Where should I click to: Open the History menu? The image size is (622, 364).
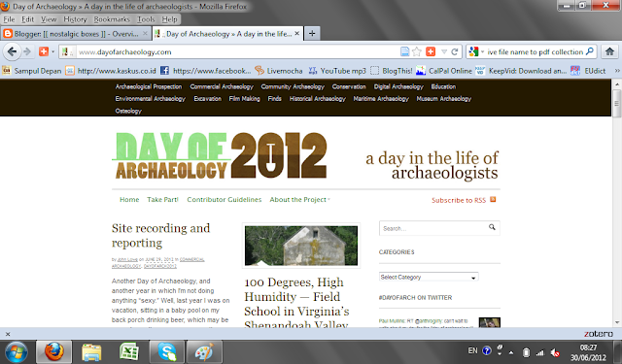point(75,19)
